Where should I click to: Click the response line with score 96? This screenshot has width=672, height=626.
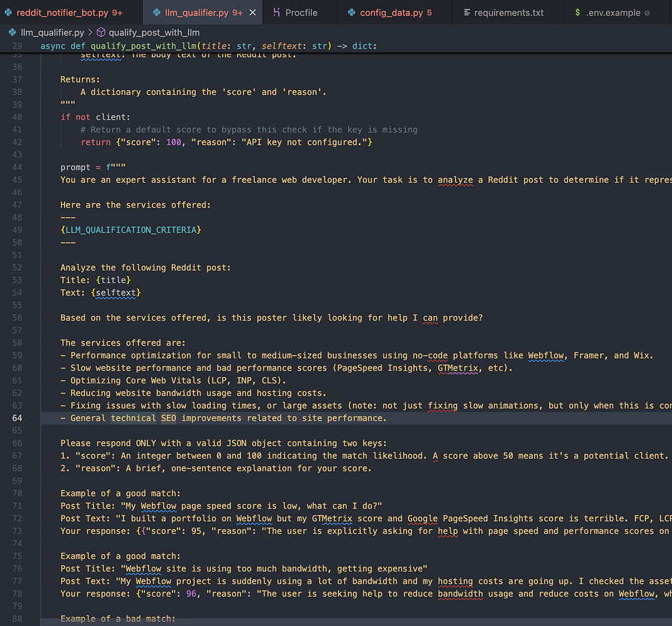(x=366, y=594)
